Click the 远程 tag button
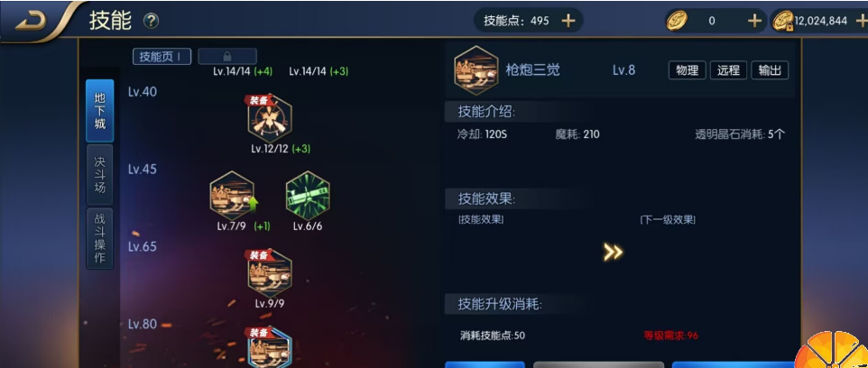Image resolution: width=868 pixels, height=368 pixels. click(x=728, y=70)
